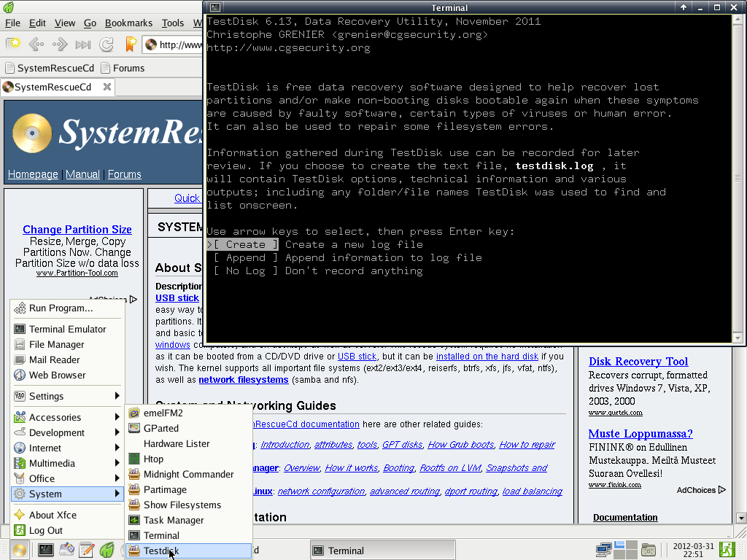This screenshot has width=747, height=560.
Task: Open the Go menu in the browser
Action: point(90,23)
